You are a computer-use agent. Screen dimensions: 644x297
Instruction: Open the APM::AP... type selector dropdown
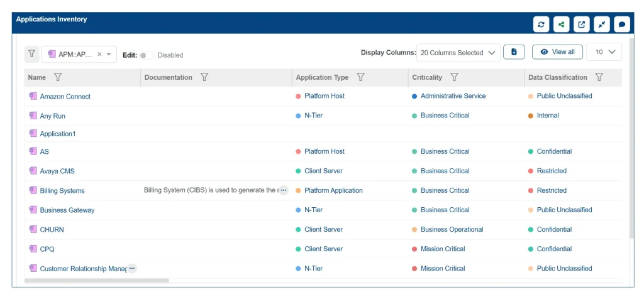[x=109, y=54]
